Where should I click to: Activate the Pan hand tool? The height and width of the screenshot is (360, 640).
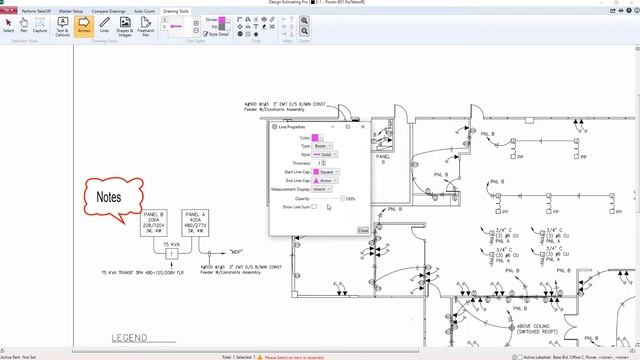pyautogui.click(x=24, y=25)
